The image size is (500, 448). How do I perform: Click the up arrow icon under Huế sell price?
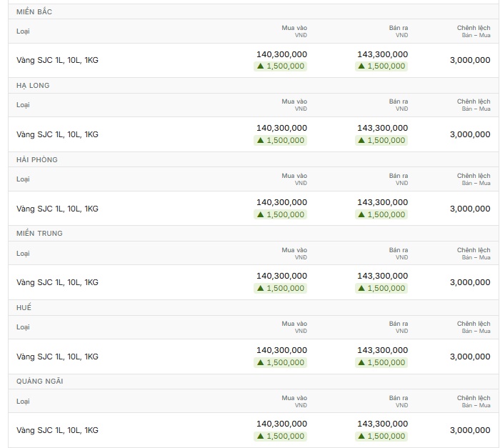[x=361, y=362]
